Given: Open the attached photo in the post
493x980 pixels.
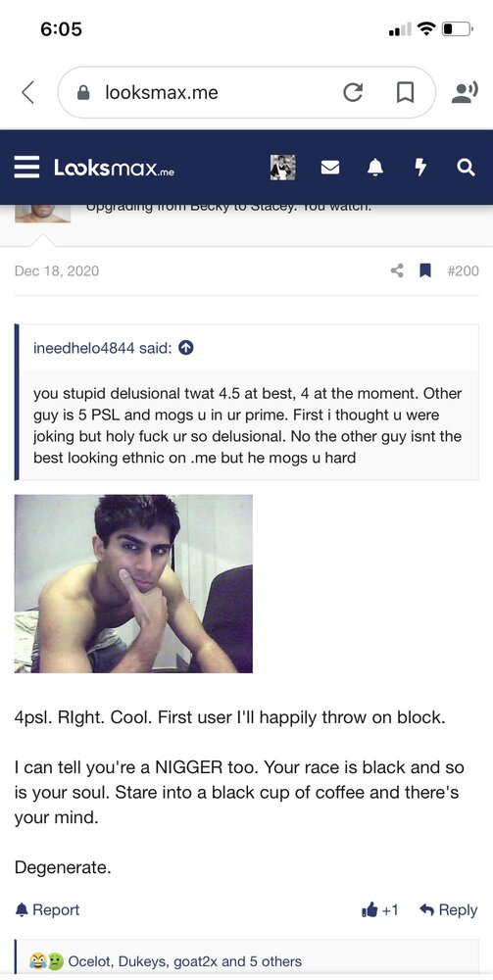Looking at the screenshot, I should (133, 584).
